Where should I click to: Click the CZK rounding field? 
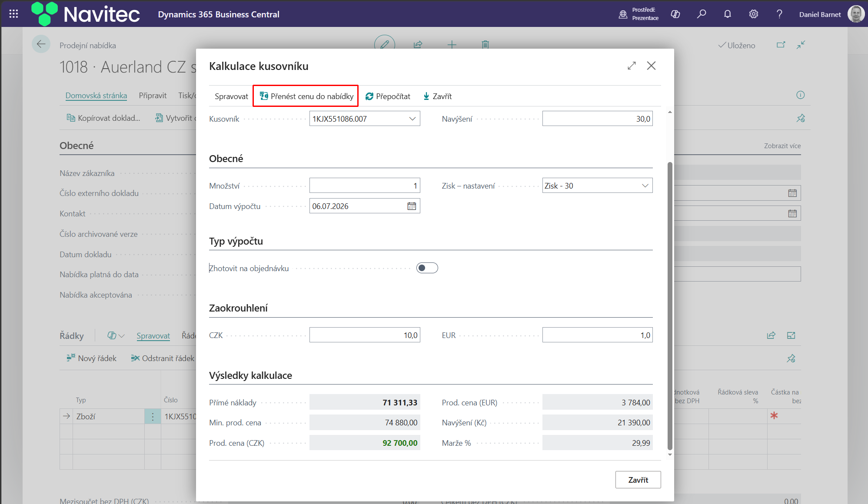click(x=365, y=335)
